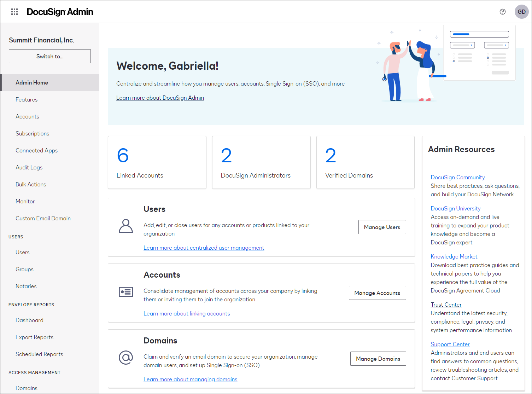The image size is (532, 394).
Task: Click the Users person icon
Action: 125,226
